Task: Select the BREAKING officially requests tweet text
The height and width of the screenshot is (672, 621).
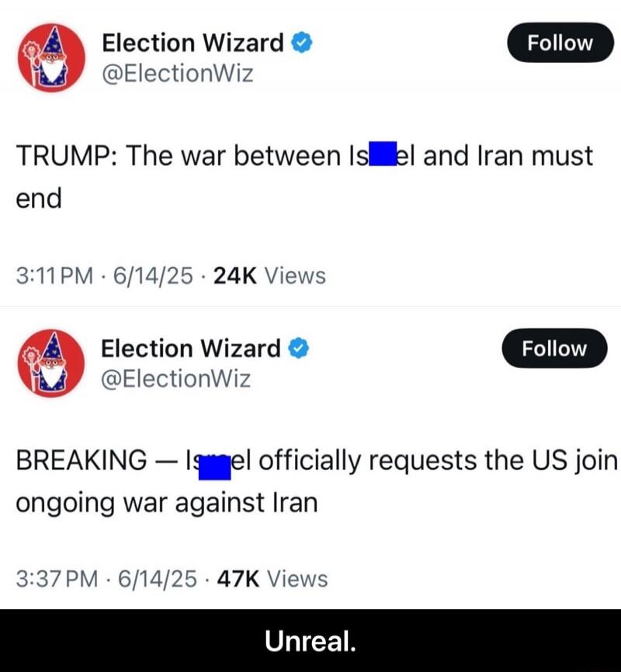Action: coord(317,481)
